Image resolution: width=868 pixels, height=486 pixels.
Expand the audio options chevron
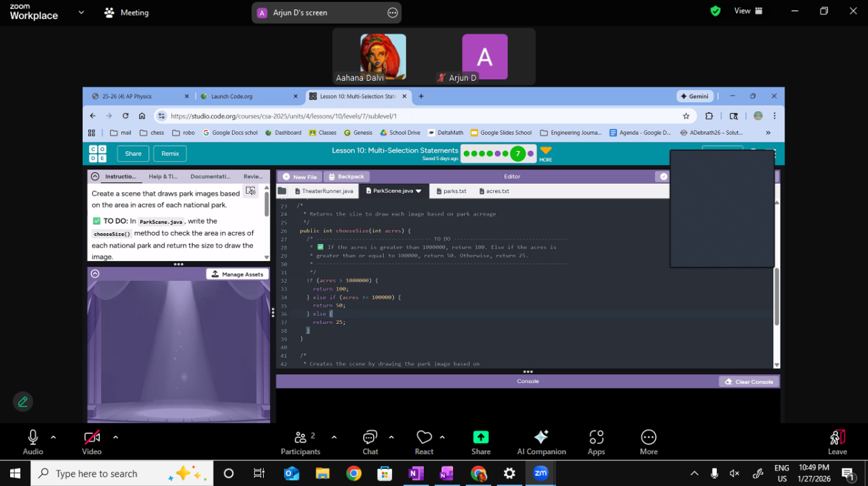54,437
